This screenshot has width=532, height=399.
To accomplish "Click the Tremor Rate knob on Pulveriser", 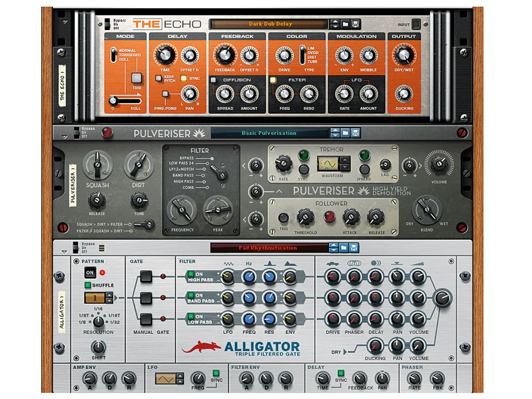I will (x=284, y=163).
